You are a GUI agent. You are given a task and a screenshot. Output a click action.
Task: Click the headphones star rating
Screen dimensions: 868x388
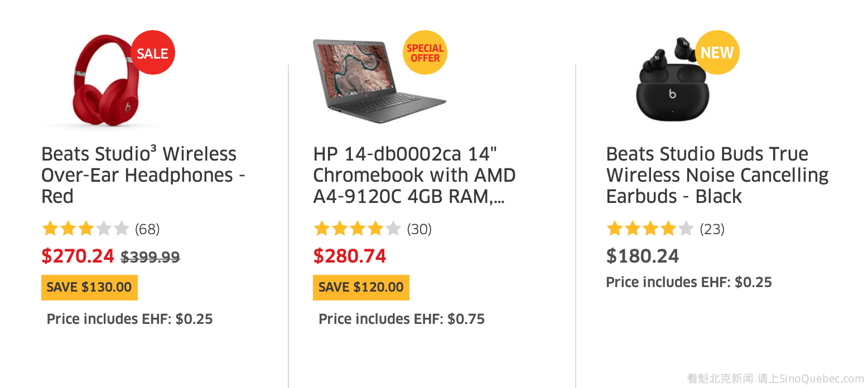click(x=85, y=229)
